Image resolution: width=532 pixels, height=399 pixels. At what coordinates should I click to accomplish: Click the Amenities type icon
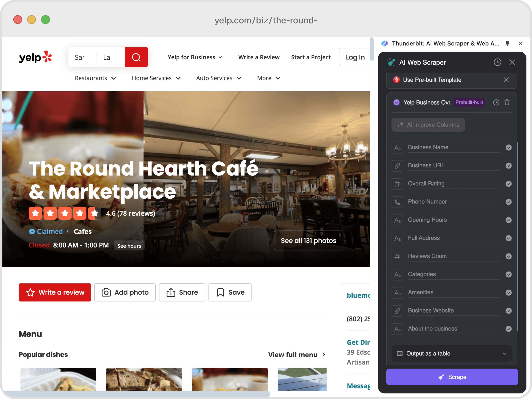click(397, 293)
